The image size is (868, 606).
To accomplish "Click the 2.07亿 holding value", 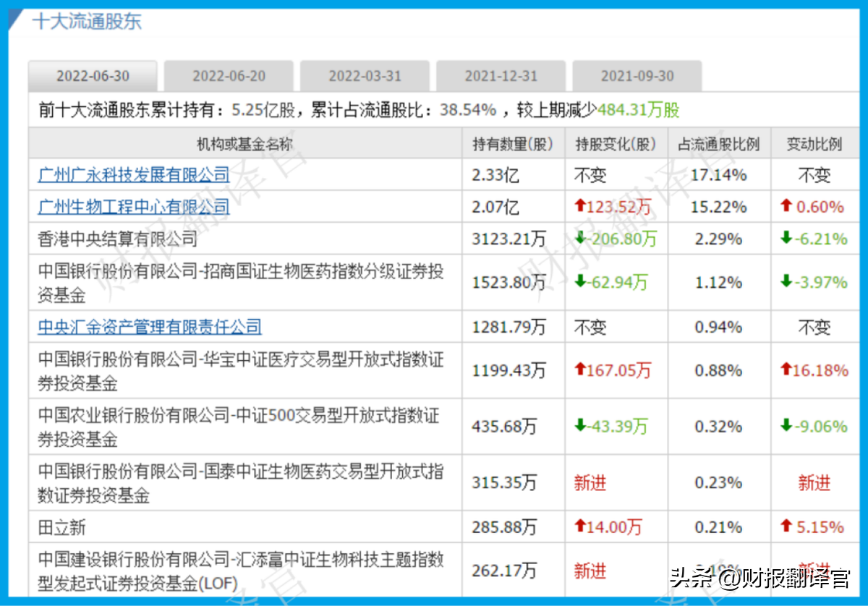I will [x=495, y=208].
